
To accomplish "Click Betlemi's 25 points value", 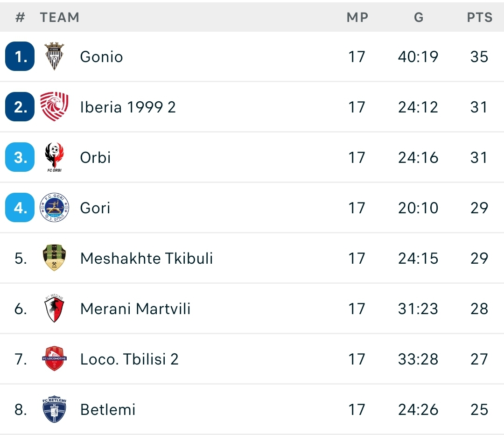I will coord(479,409).
